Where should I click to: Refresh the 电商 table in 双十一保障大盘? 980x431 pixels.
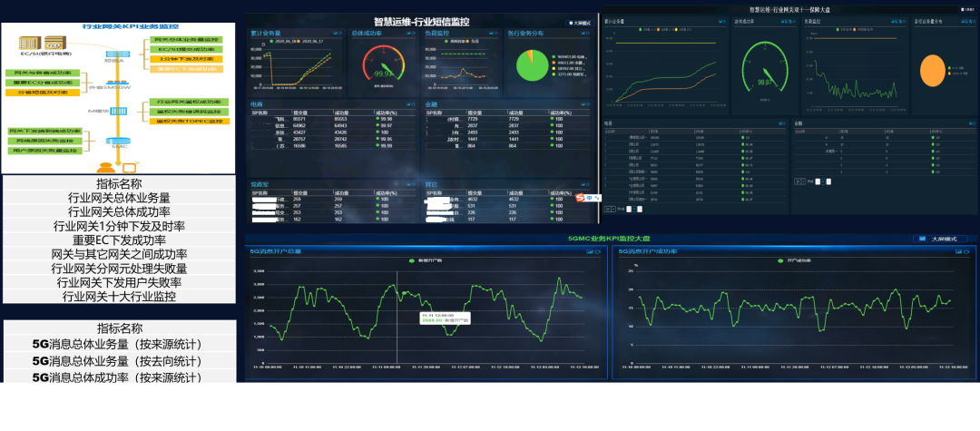coord(784,123)
